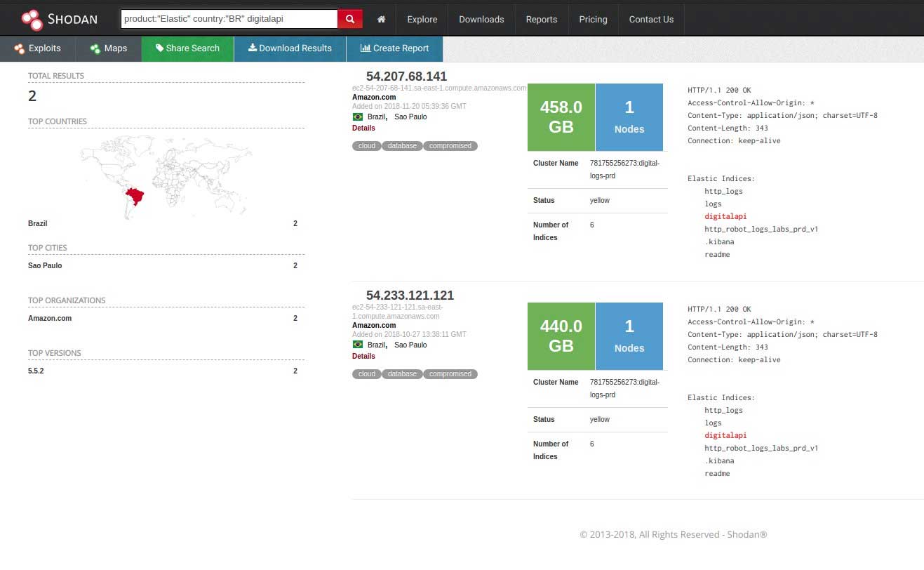Open Exploits from the sub-toolbar

(x=38, y=48)
